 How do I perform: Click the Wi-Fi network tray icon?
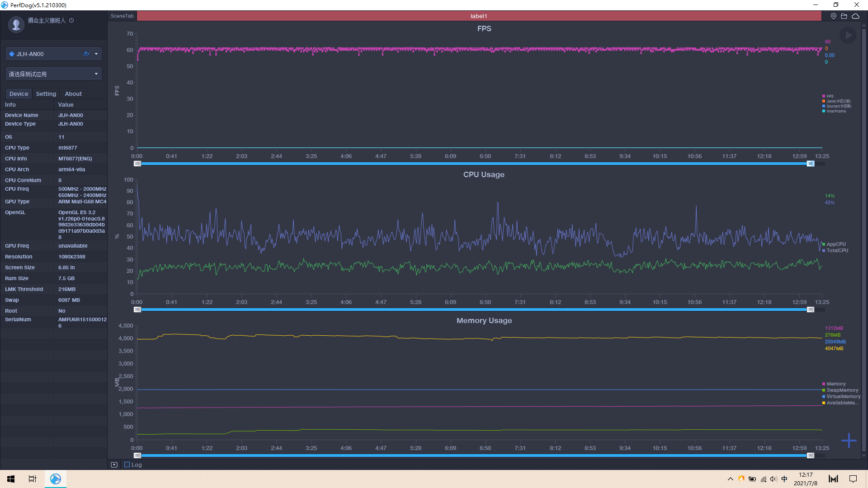764,479
